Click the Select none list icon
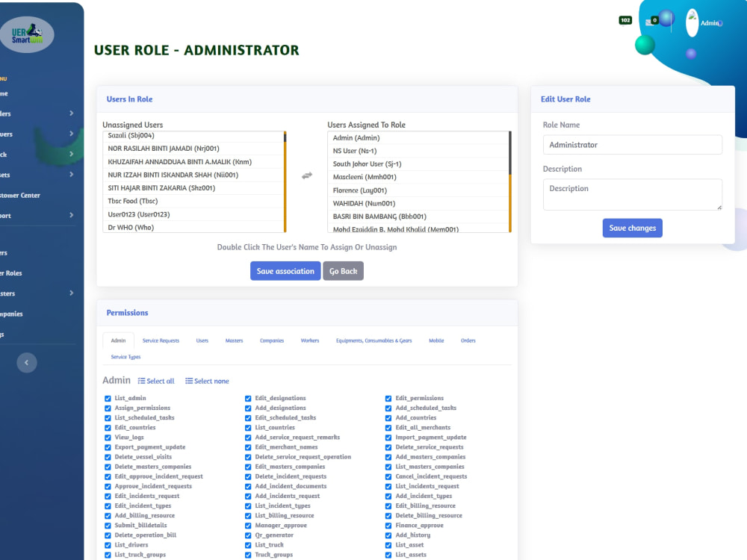The height and width of the screenshot is (560, 747). tap(189, 381)
